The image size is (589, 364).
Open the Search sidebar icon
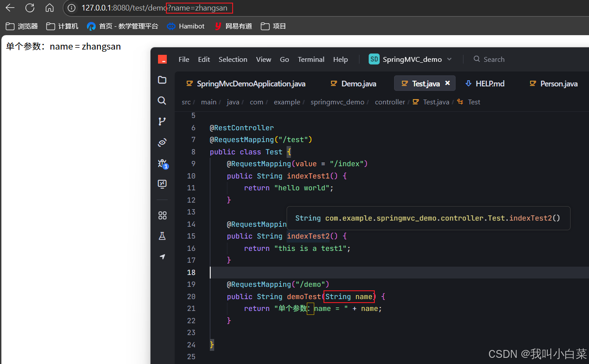pos(162,101)
